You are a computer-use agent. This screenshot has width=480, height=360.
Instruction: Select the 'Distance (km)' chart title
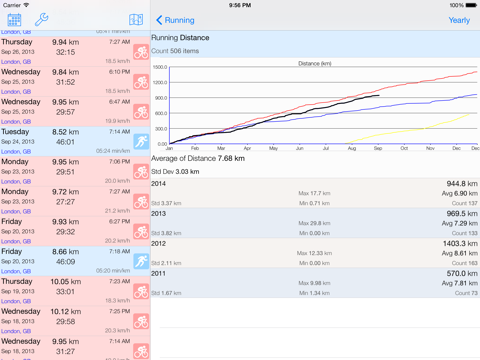point(315,63)
